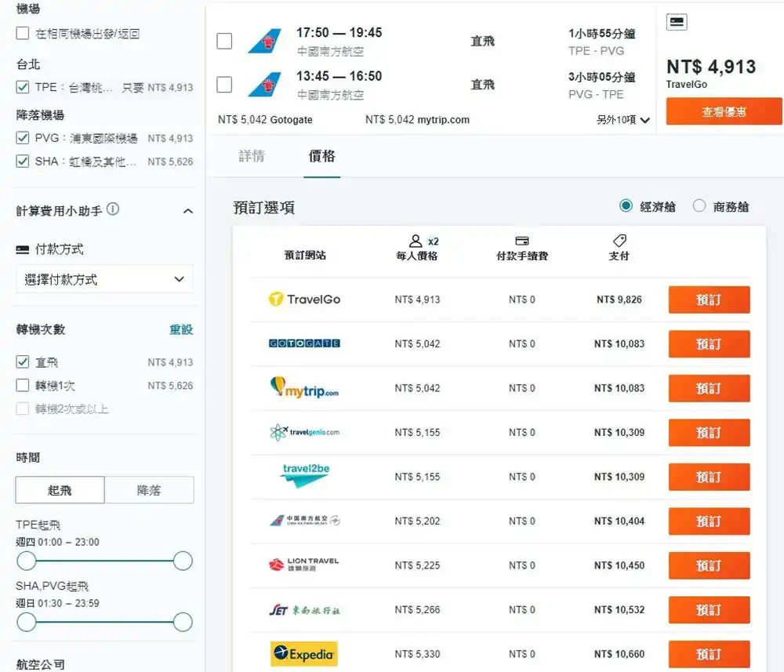The width and height of the screenshot is (784, 672).
Task: Click the travel2be logo
Action: pyautogui.click(x=304, y=475)
